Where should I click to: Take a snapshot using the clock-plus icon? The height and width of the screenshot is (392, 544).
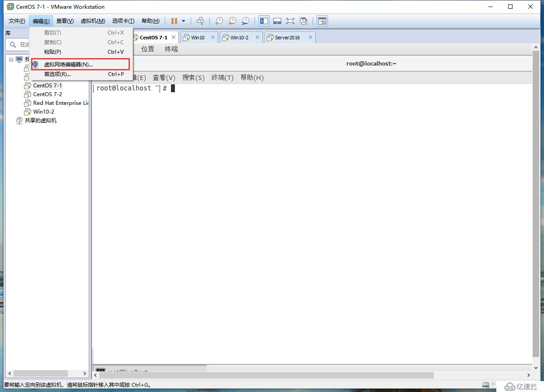click(219, 21)
